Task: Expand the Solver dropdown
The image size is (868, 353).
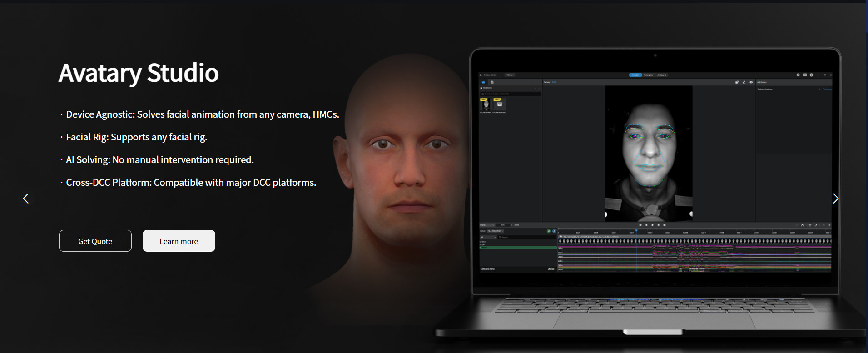Action: pyautogui.click(x=496, y=231)
